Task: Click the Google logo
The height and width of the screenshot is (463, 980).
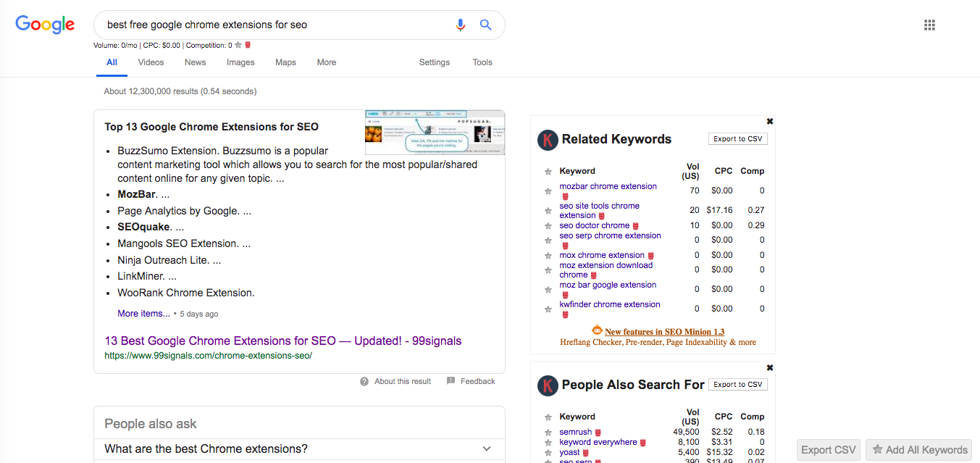Action: click(45, 24)
